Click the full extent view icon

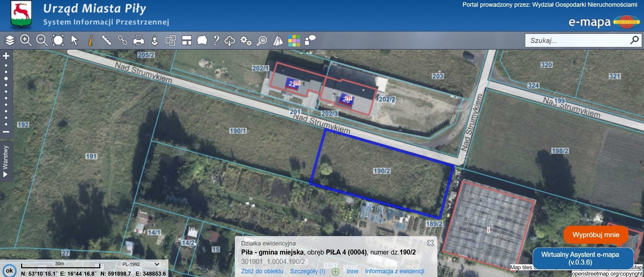click(x=58, y=41)
